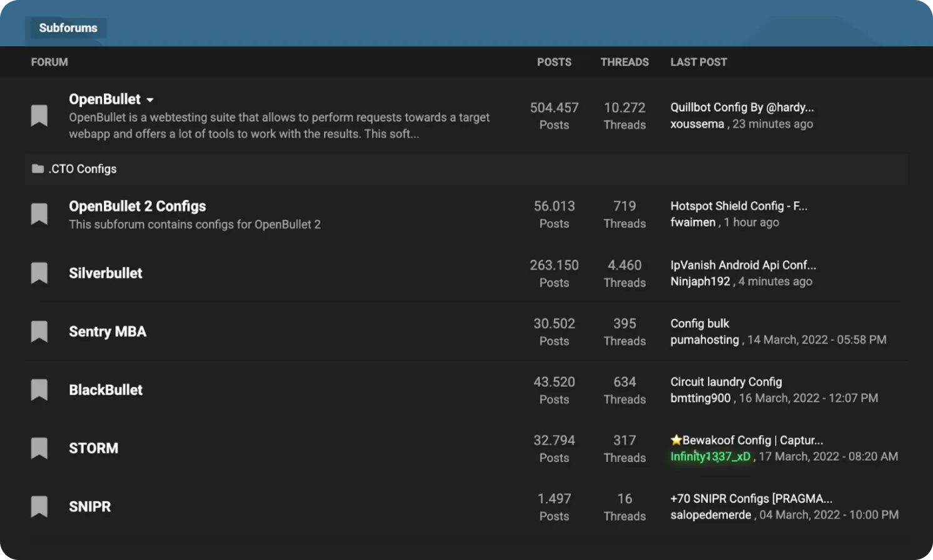Select the bookmark icon beside BlackBullet
This screenshot has width=933, height=560.
[39, 390]
